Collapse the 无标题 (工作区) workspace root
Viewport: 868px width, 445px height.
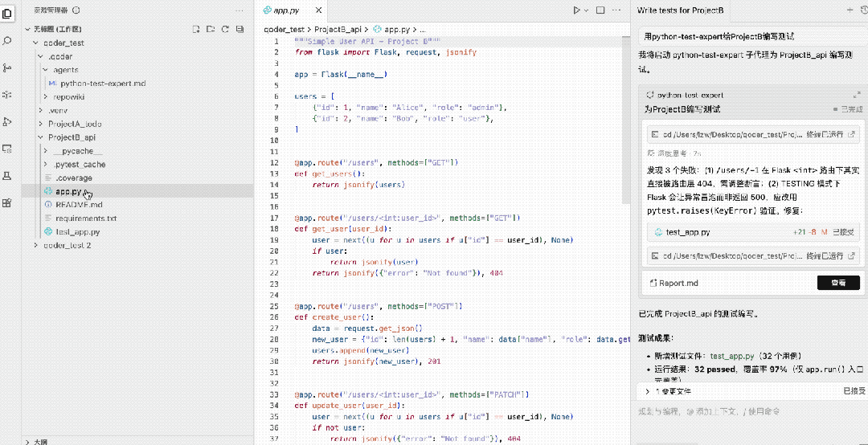[x=28, y=30]
